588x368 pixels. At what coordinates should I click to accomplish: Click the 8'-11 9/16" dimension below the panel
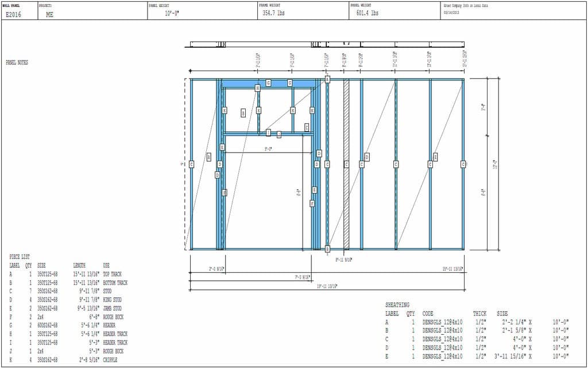[343, 259]
